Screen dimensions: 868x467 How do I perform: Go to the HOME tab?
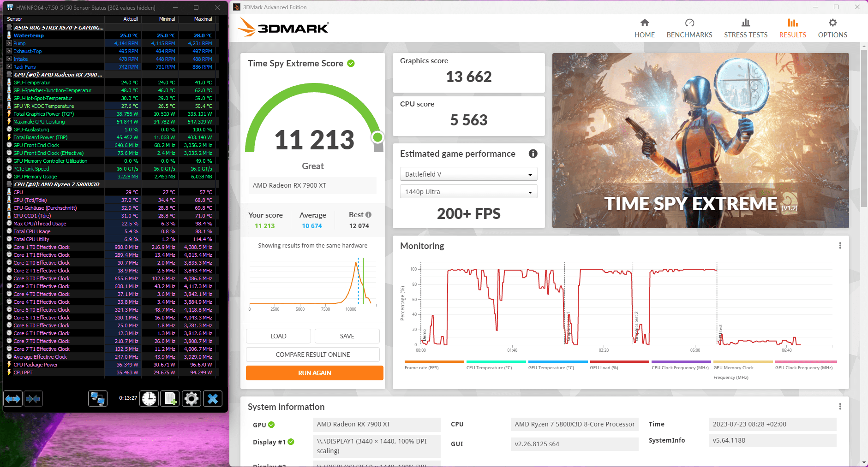click(645, 29)
